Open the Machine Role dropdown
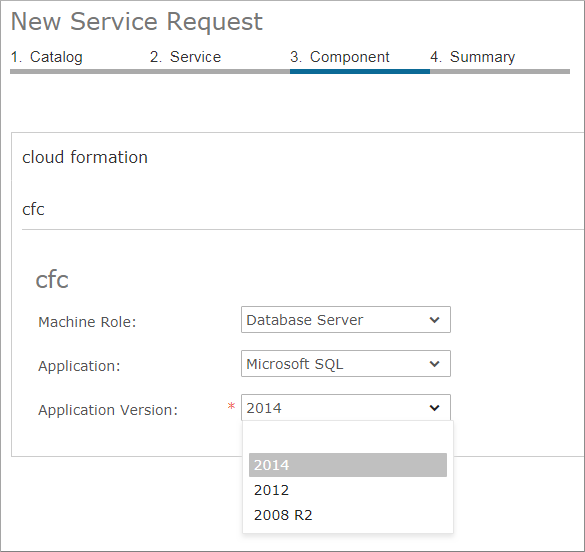Image resolution: width=585 pixels, height=552 pixels. pos(346,320)
